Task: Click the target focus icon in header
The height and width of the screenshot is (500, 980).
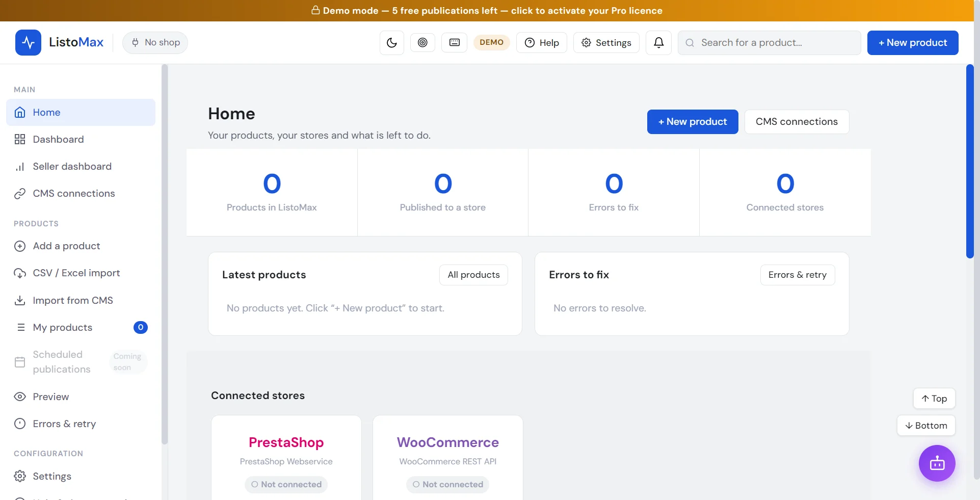Action: click(x=422, y=42)
